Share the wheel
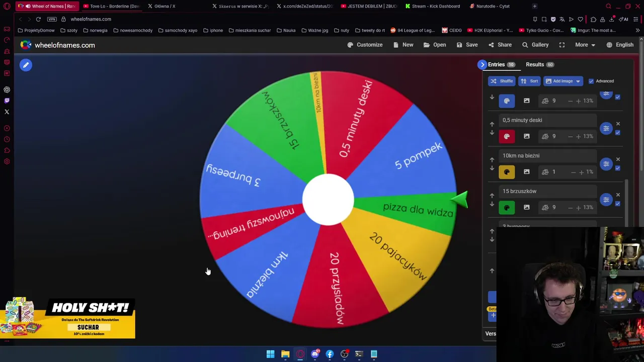Image resolution: width=644 pixels, height=362 pixels. [500, 45]
